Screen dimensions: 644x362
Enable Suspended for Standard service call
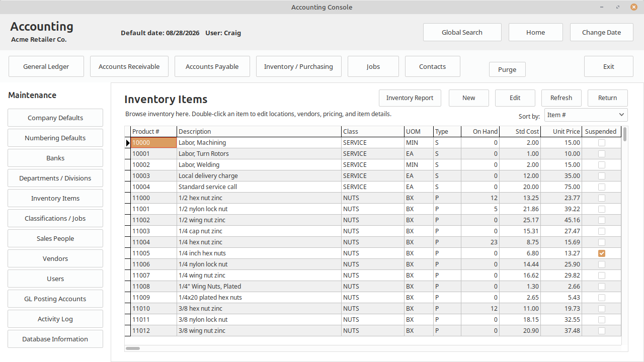[601, 187]
